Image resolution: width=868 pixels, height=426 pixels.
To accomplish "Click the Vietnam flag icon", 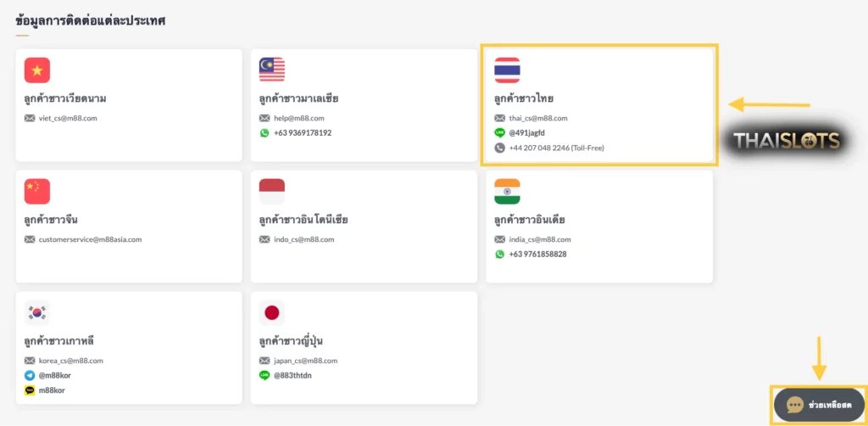I will click(x=37, y=70).
